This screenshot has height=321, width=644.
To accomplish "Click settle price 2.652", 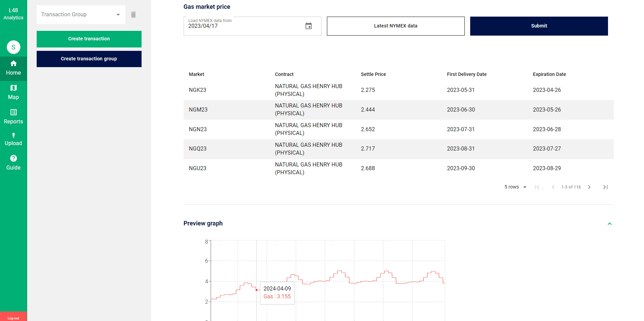I will coord(368,129).
